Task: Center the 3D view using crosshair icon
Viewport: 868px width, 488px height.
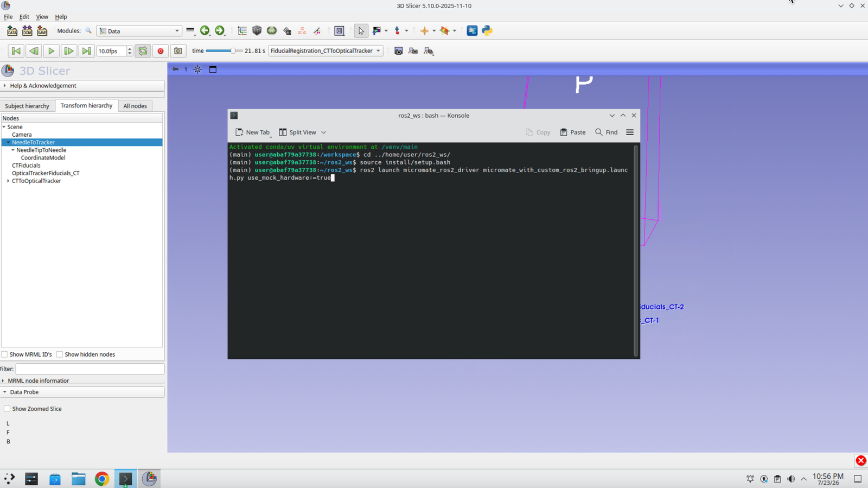Action: (x=197, y=69)
